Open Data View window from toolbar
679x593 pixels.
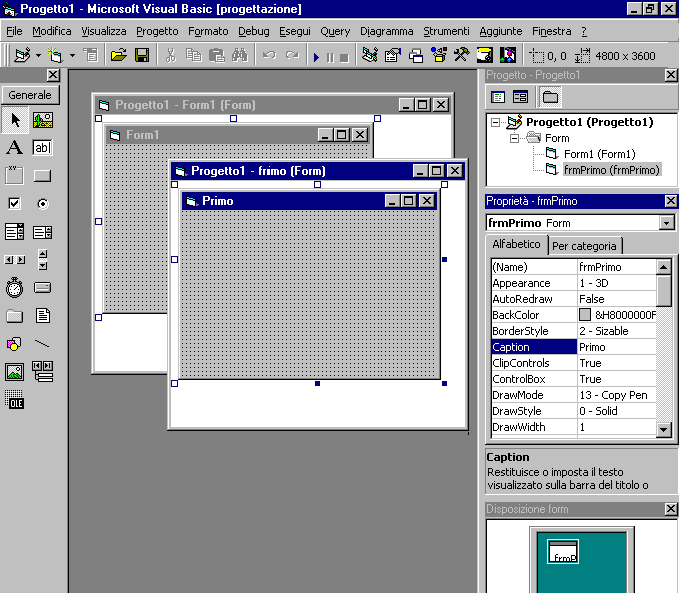coord(485,55)
